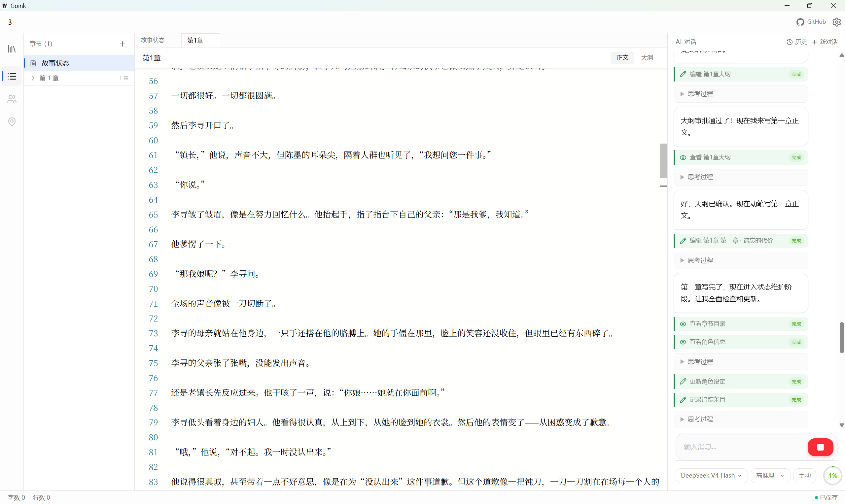This screenshot has height=504, width=845.
Task: Click line number 63 in gutter
Action: point(153,185)
